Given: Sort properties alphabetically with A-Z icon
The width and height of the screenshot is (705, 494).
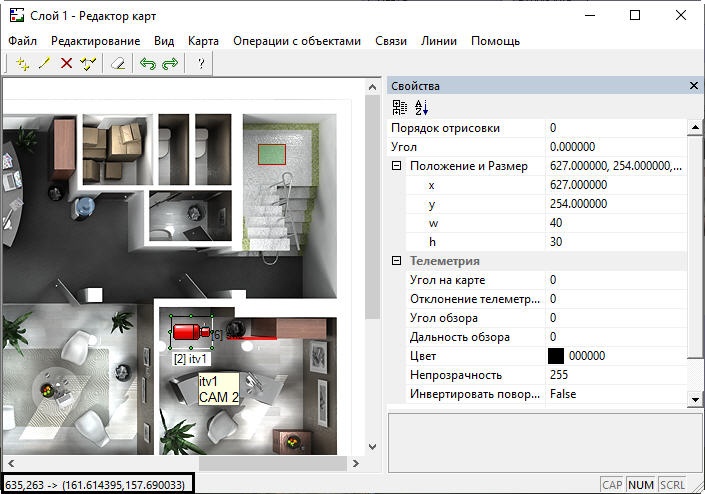Looking at the screenshot, I should 421,107.
